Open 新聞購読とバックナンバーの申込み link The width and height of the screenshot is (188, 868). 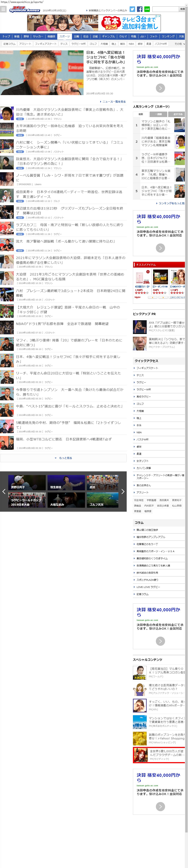point(108,10)
